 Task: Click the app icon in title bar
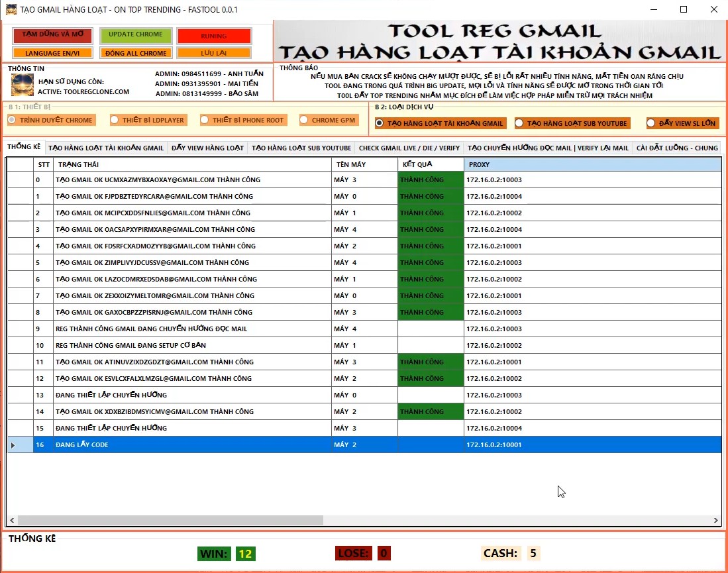(x=11, y=9)
